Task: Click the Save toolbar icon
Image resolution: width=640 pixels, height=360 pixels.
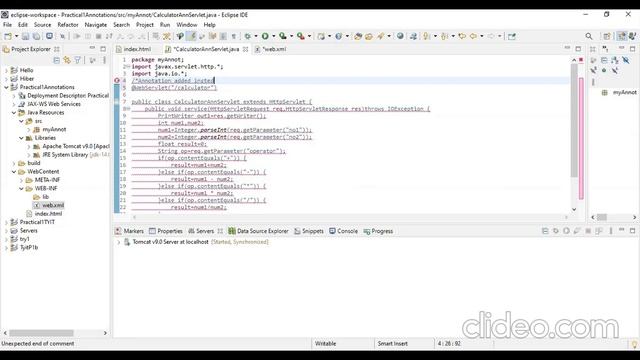Action: [x=26, y=36]
